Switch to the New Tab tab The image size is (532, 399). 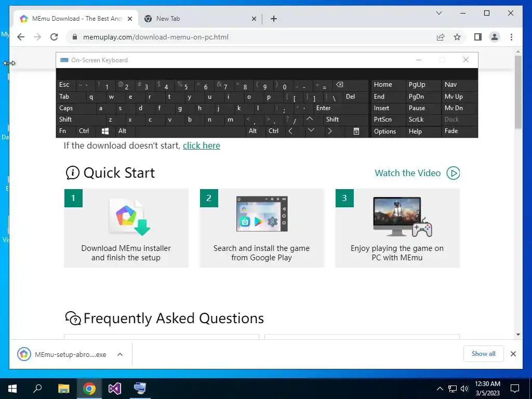point(200,19)
